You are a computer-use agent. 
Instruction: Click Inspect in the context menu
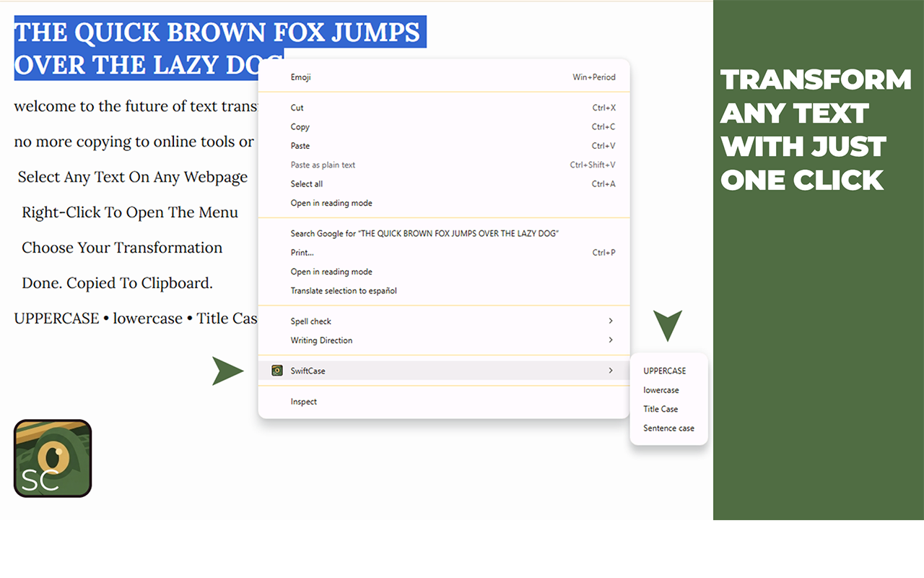tap(444, 402)
